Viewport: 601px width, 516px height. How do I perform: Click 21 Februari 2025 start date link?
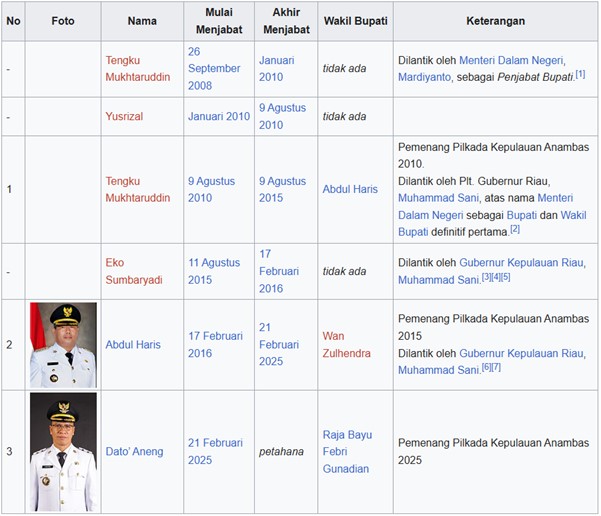tap(215, 452)
